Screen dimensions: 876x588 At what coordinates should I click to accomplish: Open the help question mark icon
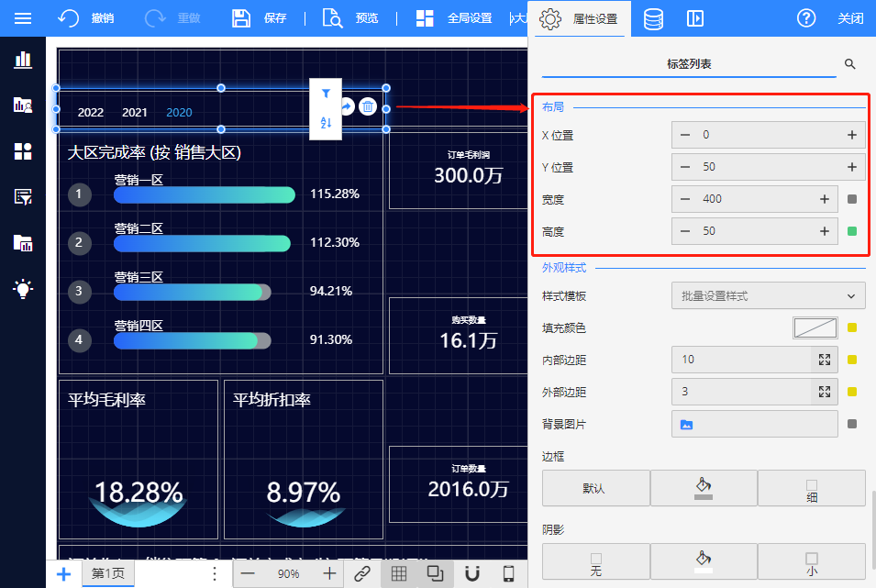(806, 18)
